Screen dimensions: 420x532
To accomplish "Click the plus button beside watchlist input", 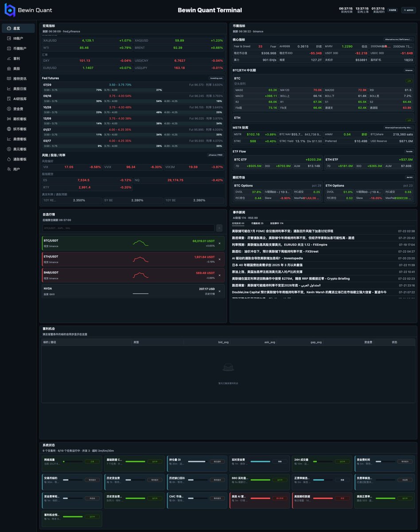I will coord(219,228).
